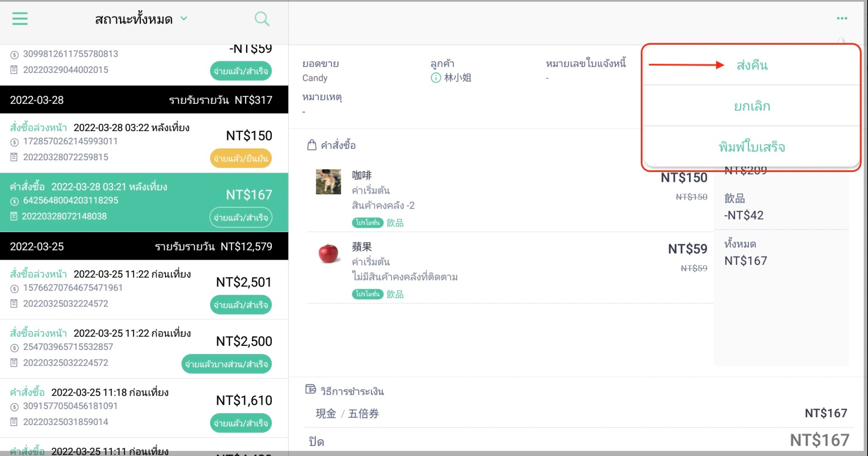
Task: Select ส่งคืน from the popup menu
Action: 752,65
